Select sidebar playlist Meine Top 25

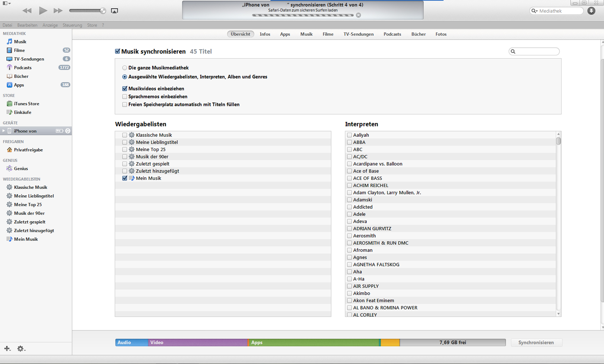(x=36, y=205)
